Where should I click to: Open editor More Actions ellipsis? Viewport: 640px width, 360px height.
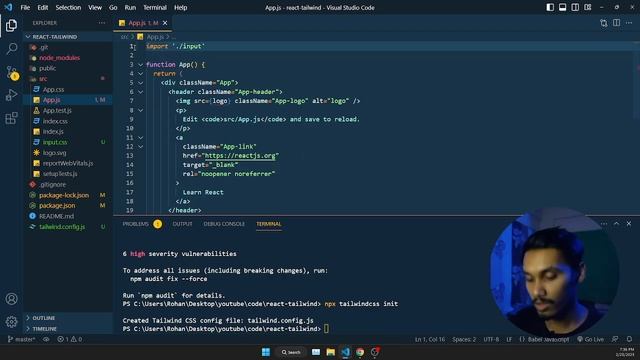(x=629, y=23)
